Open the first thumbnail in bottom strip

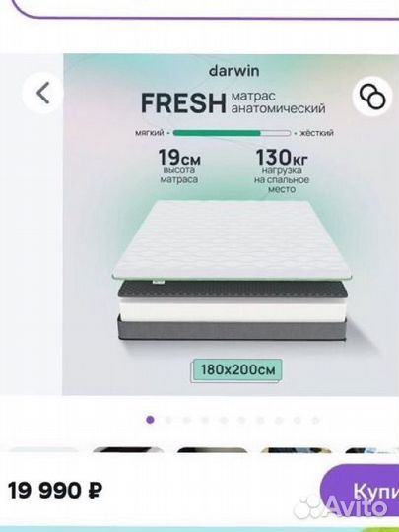43,451
